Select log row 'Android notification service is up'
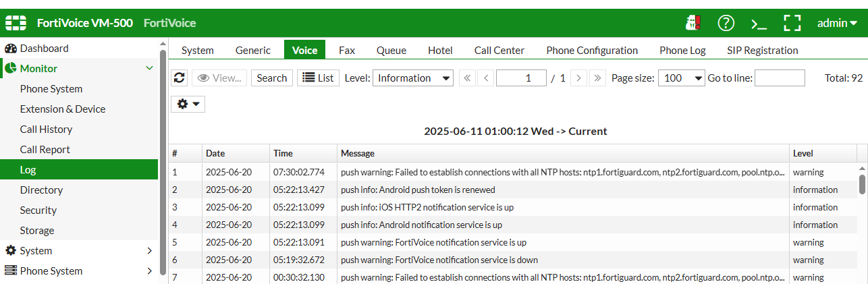Image resolution: width=868 pixels, height=284 pixels. coord(513,225)
